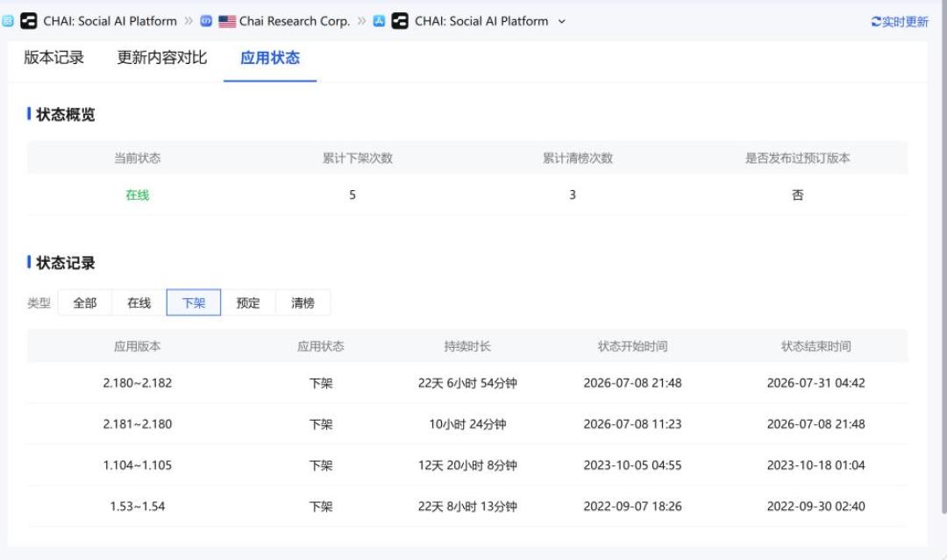Screen dimensions: 947x560
Task: Click the 应用状态 column header
Action: point(321,346)
